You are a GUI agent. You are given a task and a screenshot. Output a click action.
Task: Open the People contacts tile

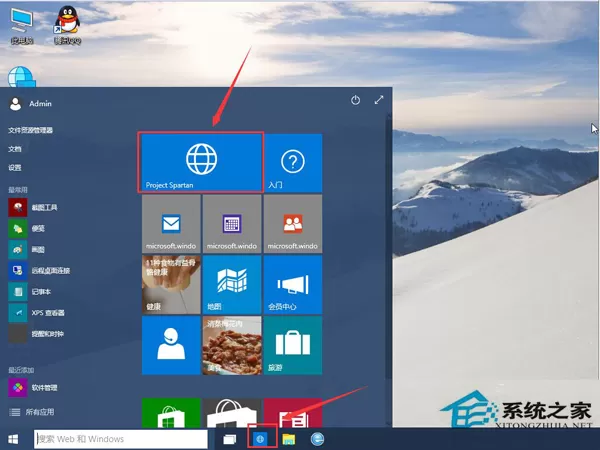[293, 224]
